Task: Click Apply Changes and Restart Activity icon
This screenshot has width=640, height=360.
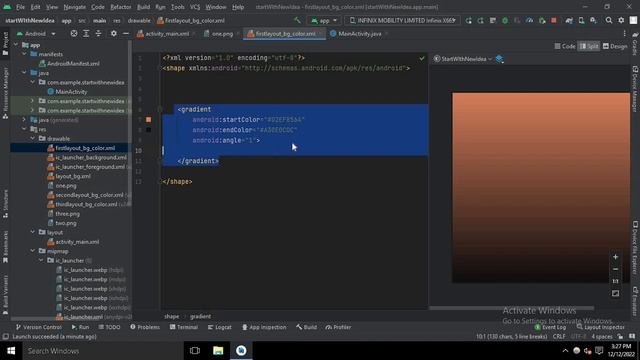Action: coord(468,20)
